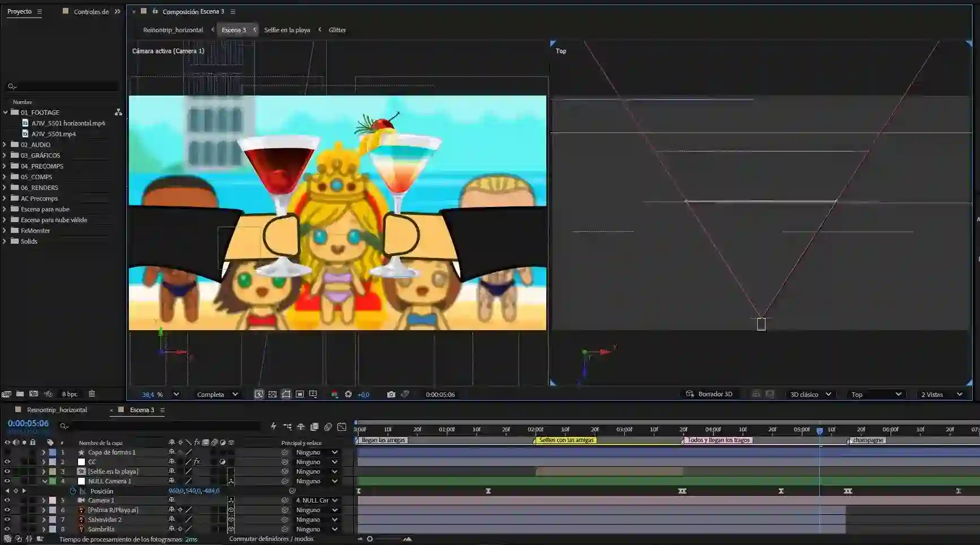
Task: Expand the 04_PRECOMPS folder
Action: [5, 166]
